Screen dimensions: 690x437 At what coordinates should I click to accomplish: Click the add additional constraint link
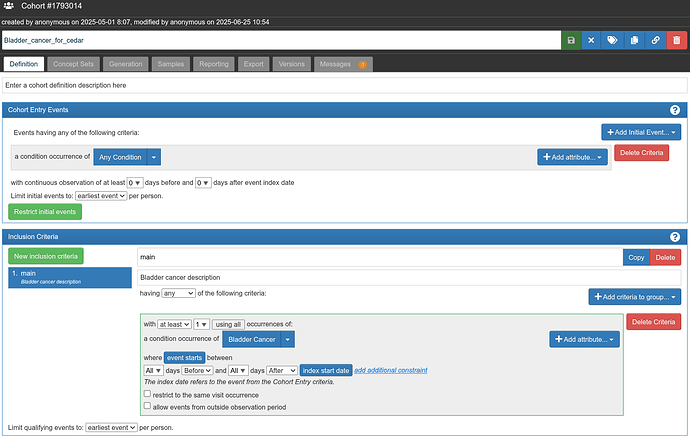coord(391,370)
